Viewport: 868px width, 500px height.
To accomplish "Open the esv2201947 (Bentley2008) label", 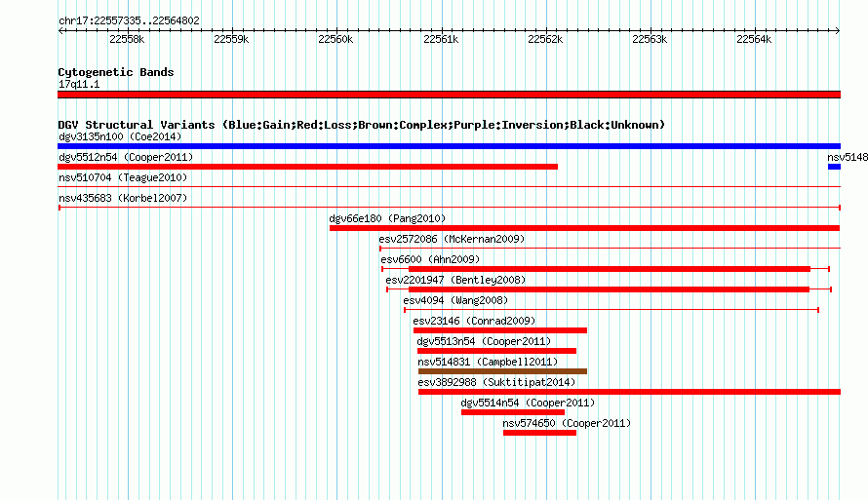I will point(455,280).
